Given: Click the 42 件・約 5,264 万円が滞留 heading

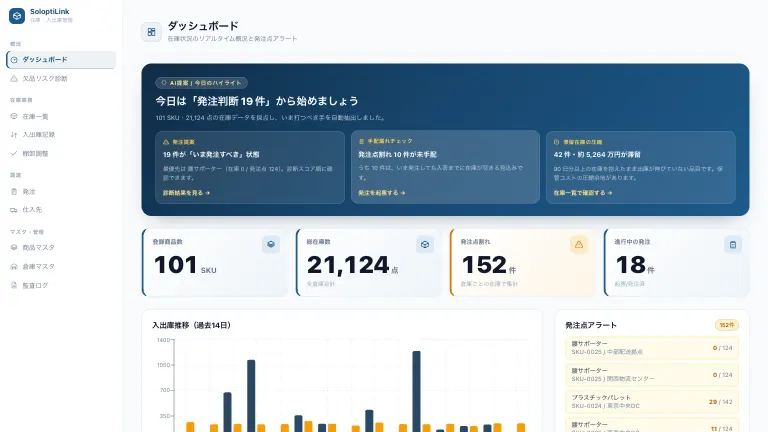Looking at the screenshot, I should coord(597,154).
